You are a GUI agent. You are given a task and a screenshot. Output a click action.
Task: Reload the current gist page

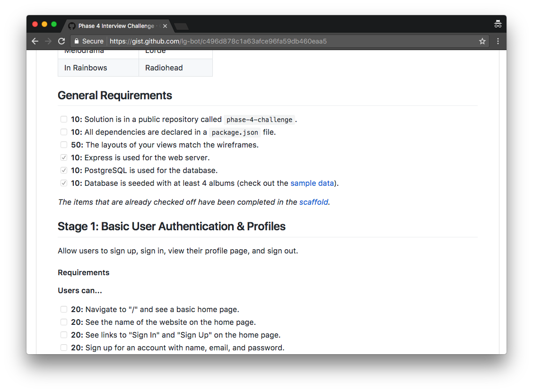(x=62, y=41)
